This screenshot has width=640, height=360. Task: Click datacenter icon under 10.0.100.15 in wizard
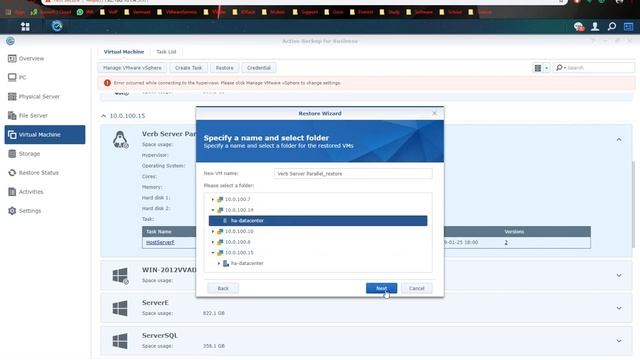(226, 263)
